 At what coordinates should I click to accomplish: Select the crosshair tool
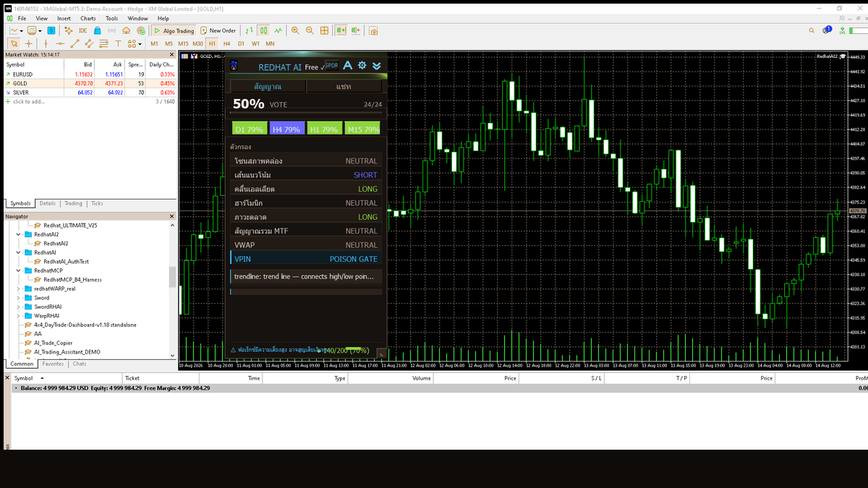click(x=28, y=43)
